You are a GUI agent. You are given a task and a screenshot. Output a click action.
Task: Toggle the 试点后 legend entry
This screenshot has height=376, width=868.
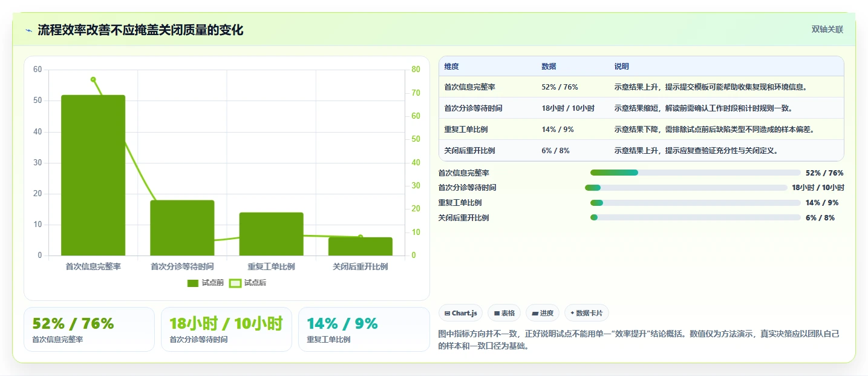(248, 283)
